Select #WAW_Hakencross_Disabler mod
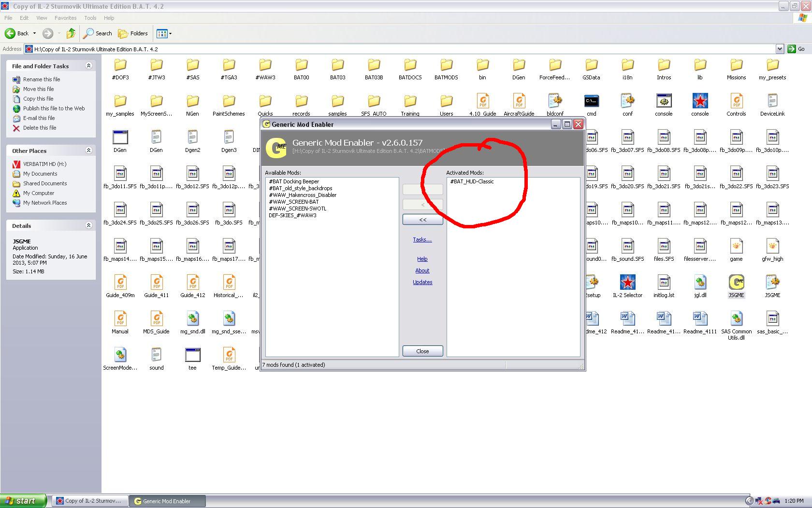 pos(303,195)
